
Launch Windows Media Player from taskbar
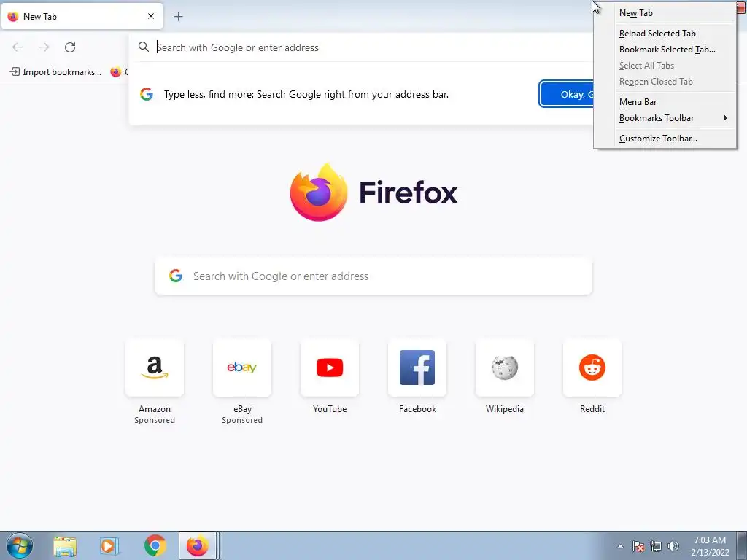pyautogui.click(x=109, y=545)
